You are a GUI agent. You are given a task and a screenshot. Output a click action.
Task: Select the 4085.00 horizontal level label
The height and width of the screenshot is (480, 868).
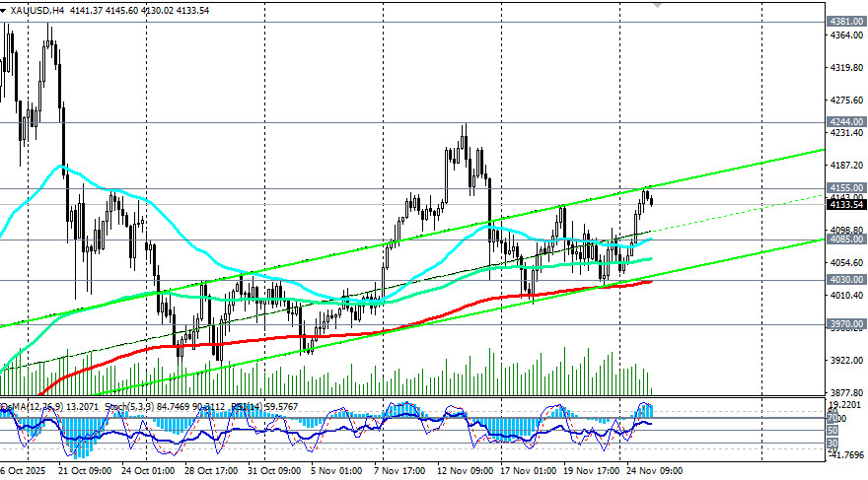click(x=846, y=239)
